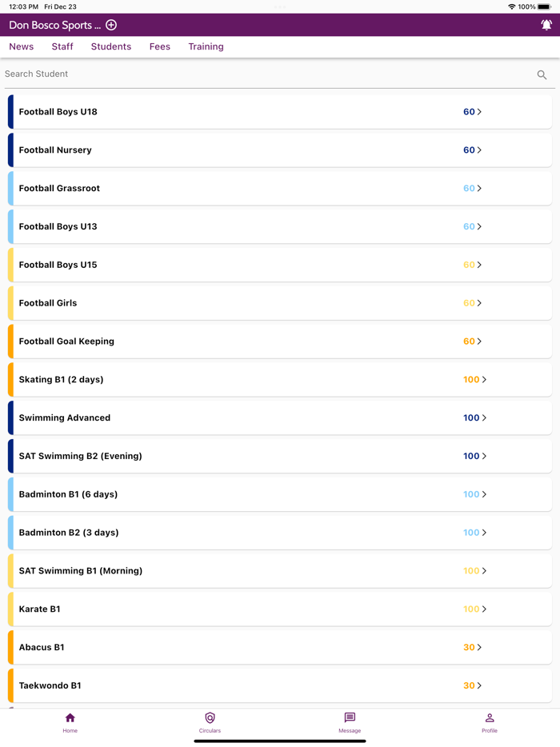This screenshot has height=747, width=560.
Task: Tap orange color bar of Abacus B1
Action: (11, 647)
